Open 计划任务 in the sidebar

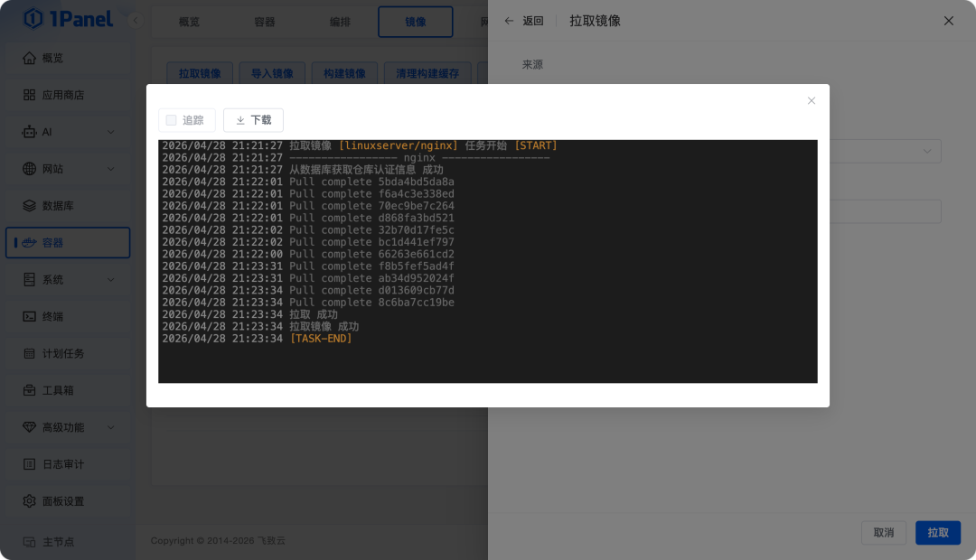coord(68,353)
